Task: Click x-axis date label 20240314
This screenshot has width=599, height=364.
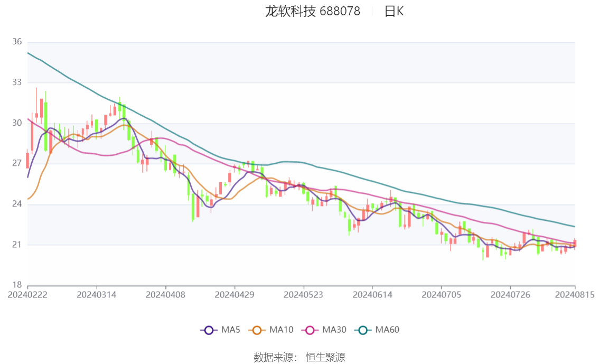Action: 97,295
